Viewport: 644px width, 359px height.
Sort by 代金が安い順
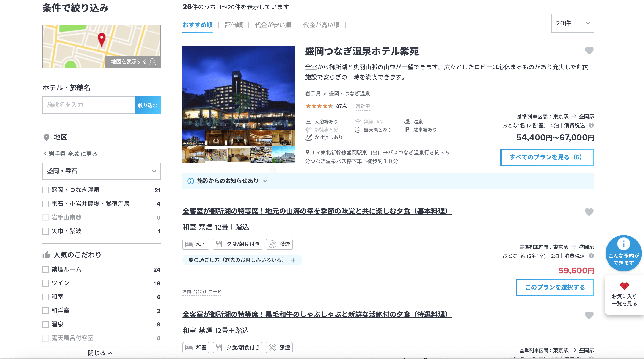(x=273, y=25)
